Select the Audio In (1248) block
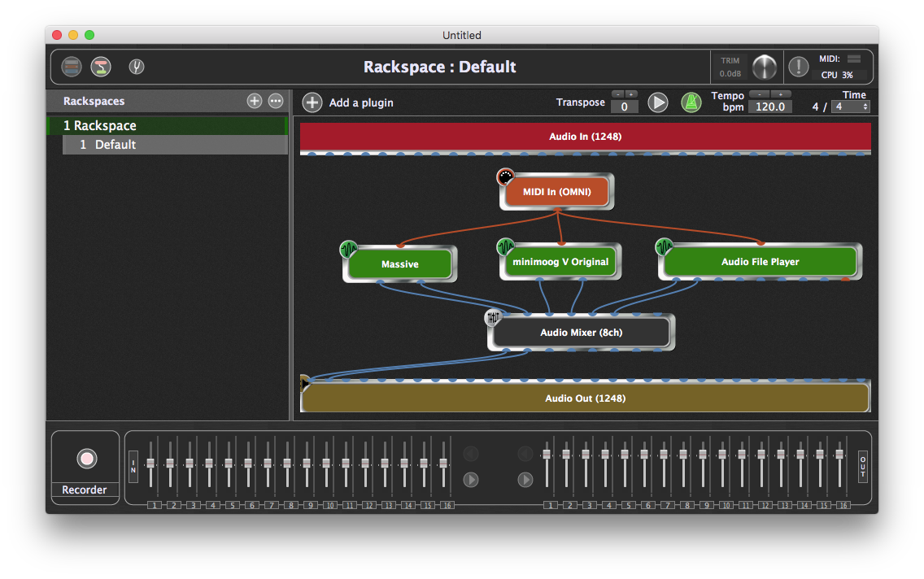The height and width of the screenshot is (579, 924). point(585,137)
